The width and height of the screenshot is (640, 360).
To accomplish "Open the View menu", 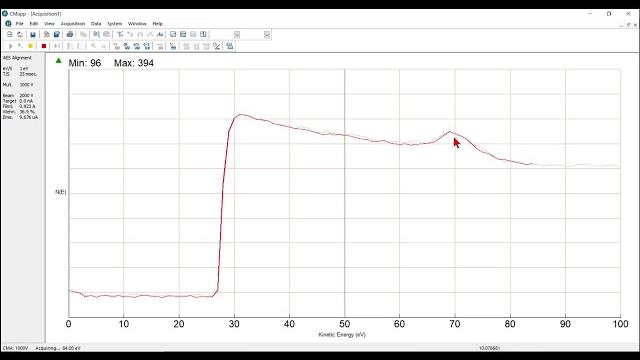I will pos(49,24).
